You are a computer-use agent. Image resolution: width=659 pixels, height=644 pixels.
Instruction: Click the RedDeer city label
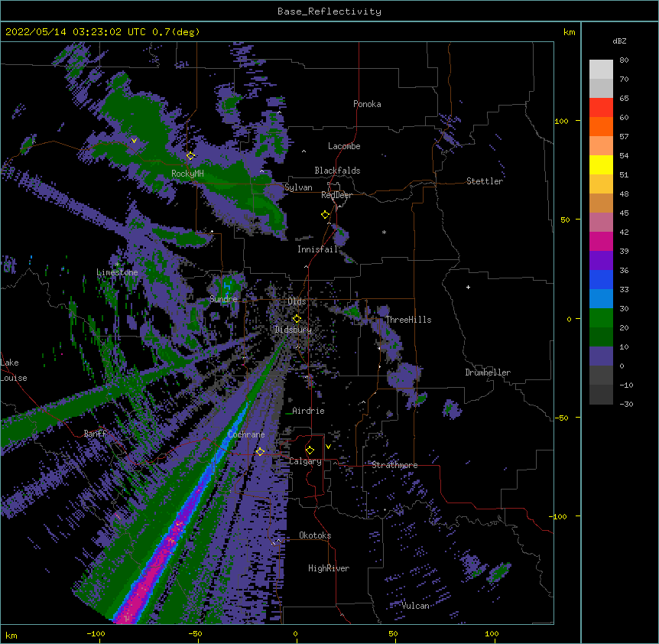336,195
